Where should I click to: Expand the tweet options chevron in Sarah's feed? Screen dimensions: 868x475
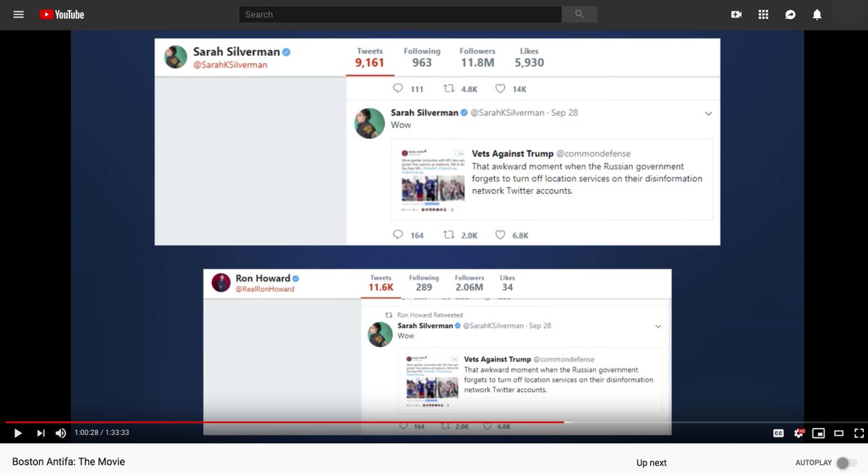pos(708,114)
